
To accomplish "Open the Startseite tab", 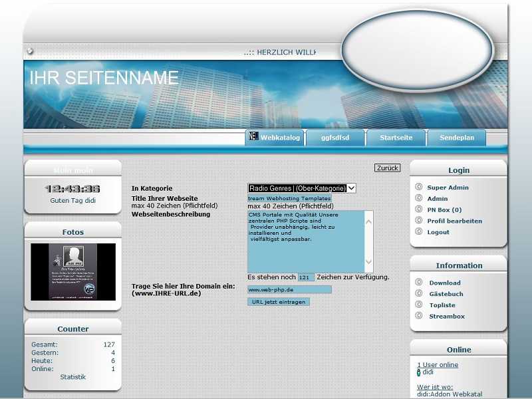I will pos(396,138).
